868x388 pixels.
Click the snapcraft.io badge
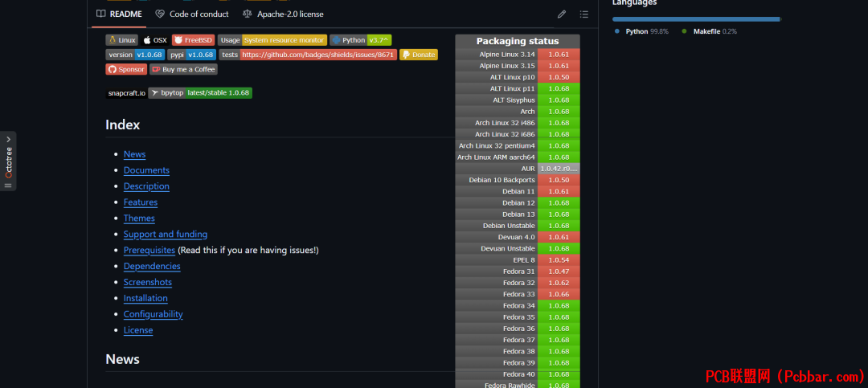(127, 93)
